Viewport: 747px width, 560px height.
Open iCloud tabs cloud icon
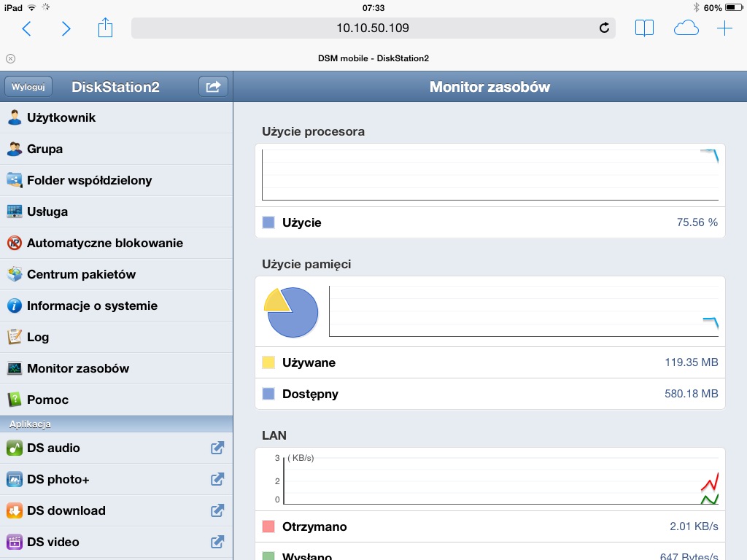(x=686, y=28)
